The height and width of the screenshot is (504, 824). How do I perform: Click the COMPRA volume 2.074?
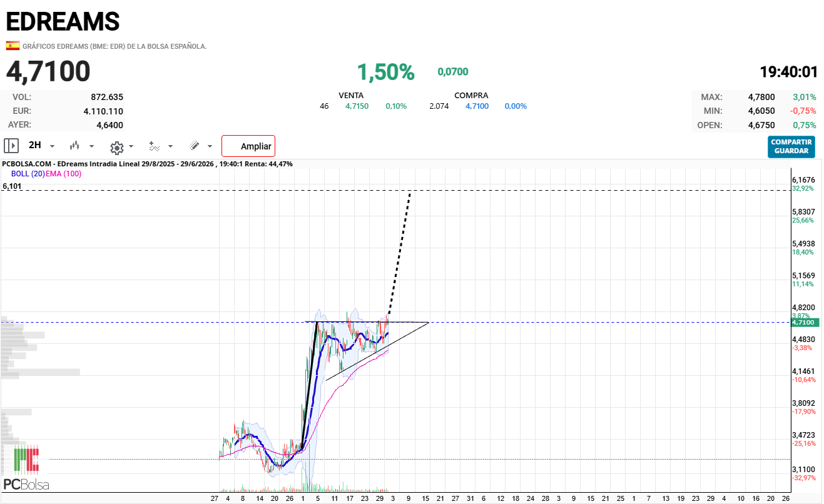click(x=439, y=106)
